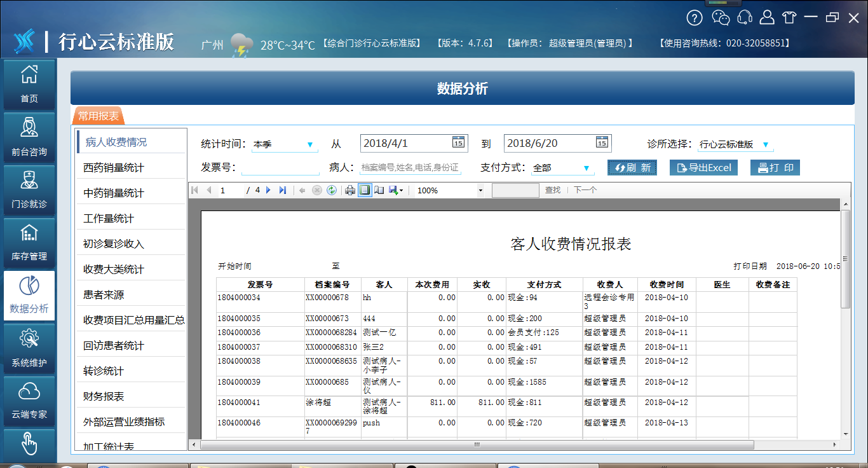Select 收费项目汇总用量汇总 report
Viewport: 868px width, 468px height.
(132, 320)
